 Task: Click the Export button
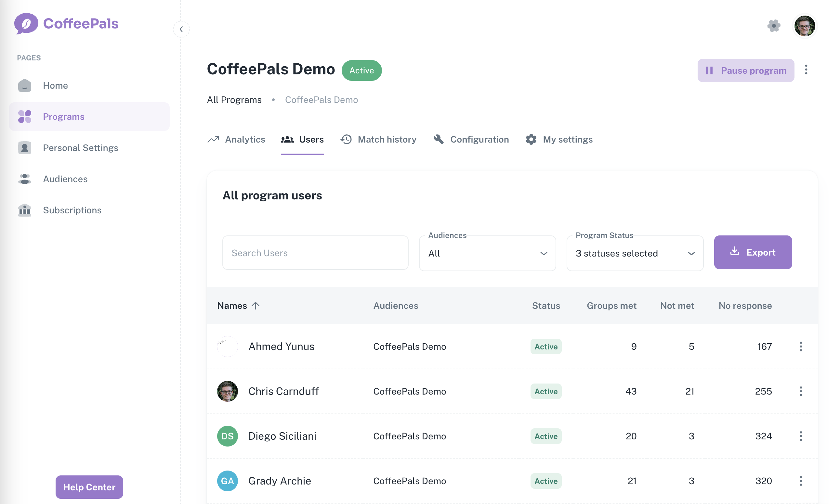tap(753, 252)
